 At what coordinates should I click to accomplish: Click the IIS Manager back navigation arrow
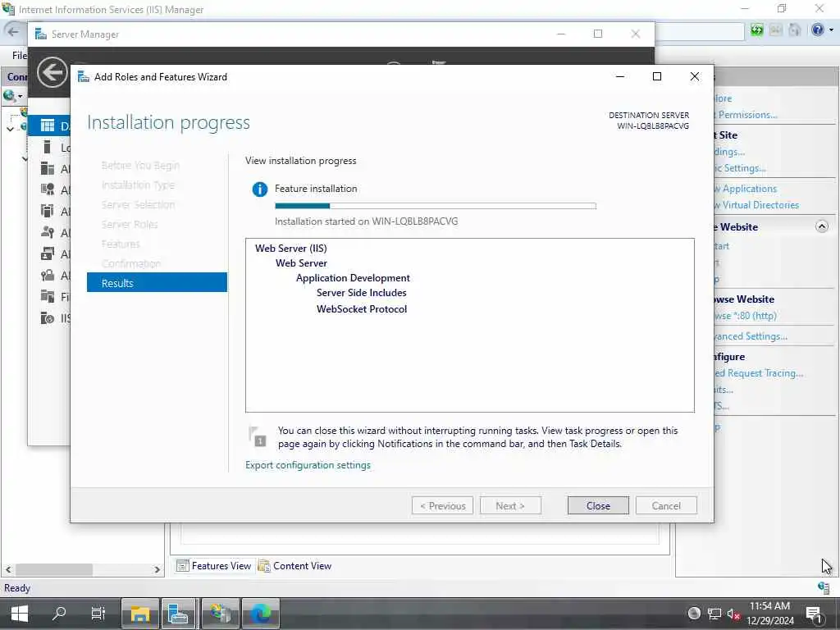[13, 30]
